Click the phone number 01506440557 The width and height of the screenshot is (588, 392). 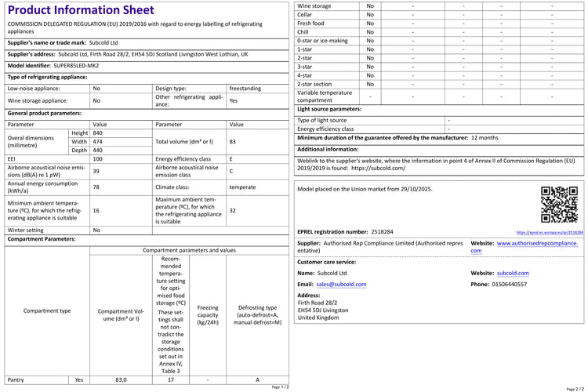[510, 285]
